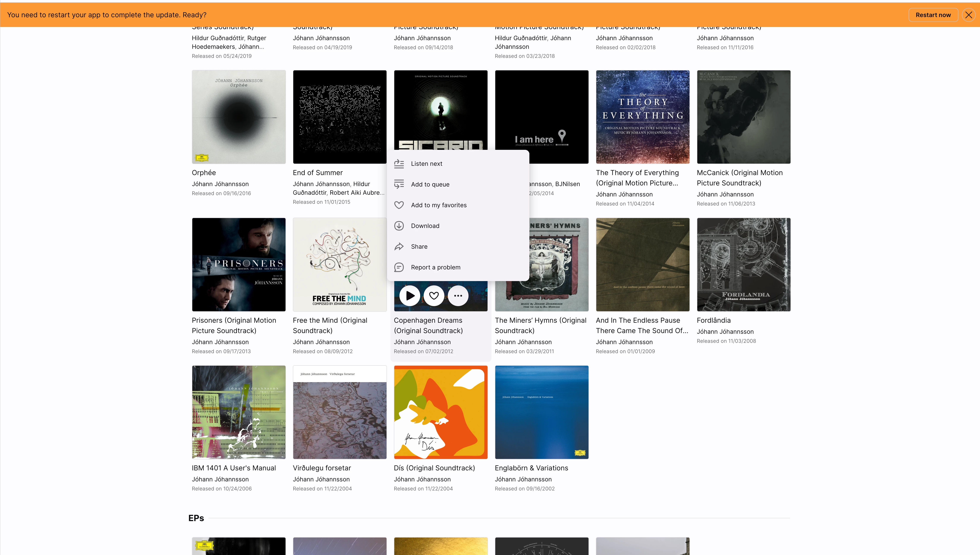Image resolution: width=980 pixels, height=555 pixels.
Task: Click the Listen next queue icon
Action: tap(399, 164)
